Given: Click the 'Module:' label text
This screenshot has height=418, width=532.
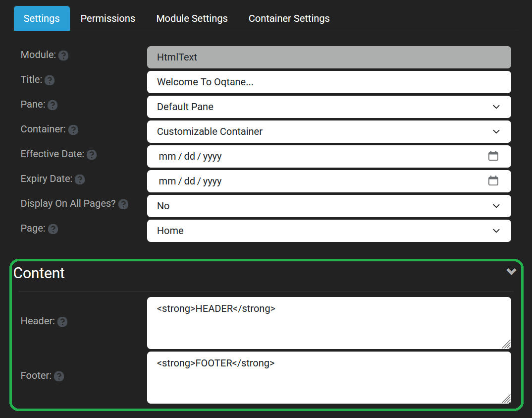Looking at the screenshot, I should click(38, 55).
